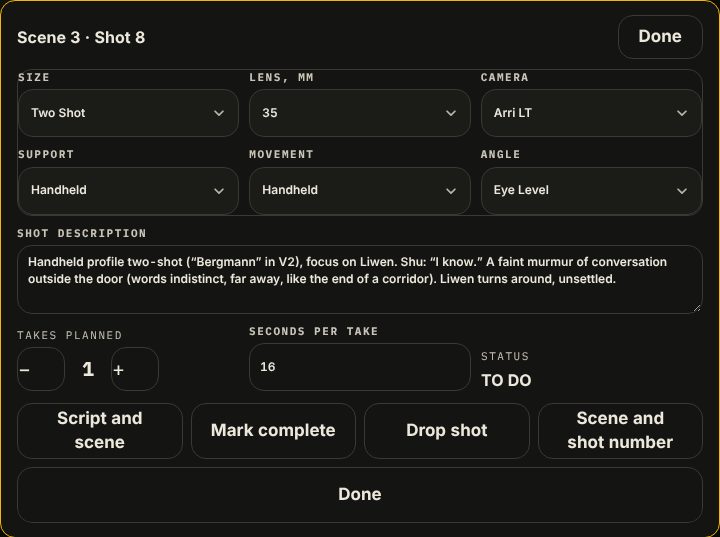Click into the Shot Description text area
720x537 pixels.
(360, 279)
